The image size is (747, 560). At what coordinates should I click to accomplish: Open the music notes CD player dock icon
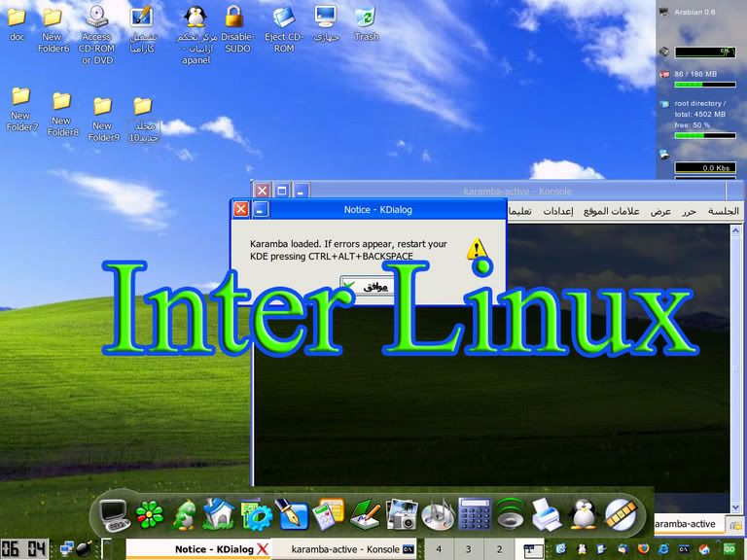pyautogui.click(x=438, y=514)
